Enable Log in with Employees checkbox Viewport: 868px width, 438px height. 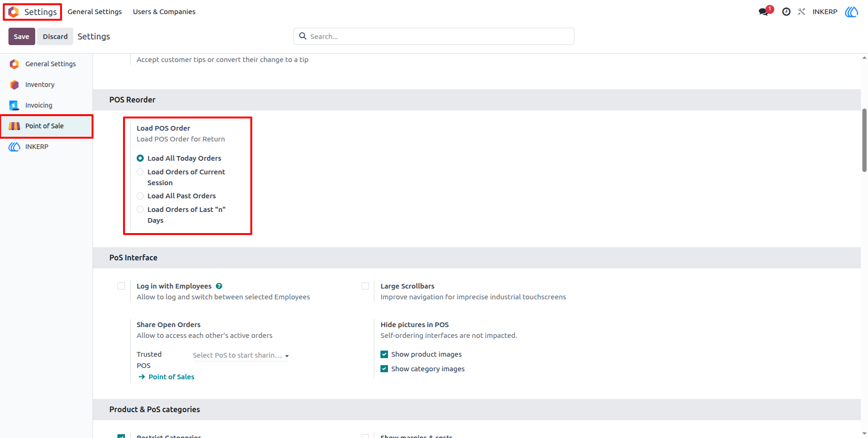(x=121, y=286)
